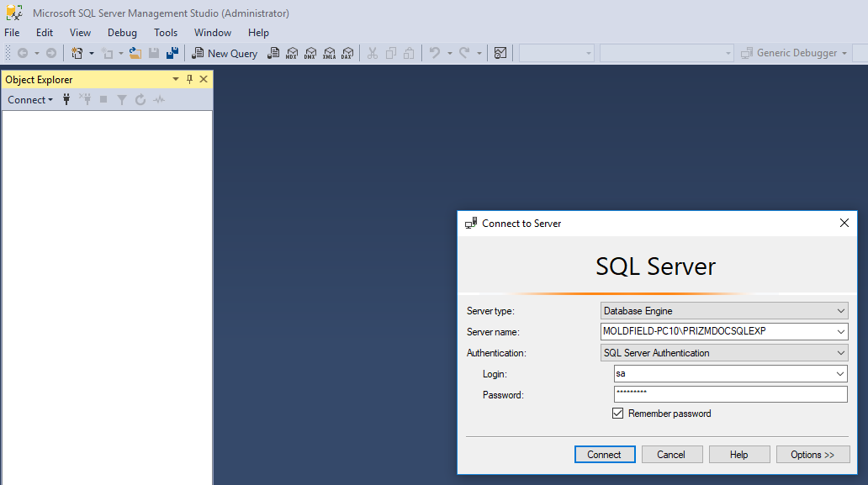868x485 pixels.
Task: Open the Tools menu
Action: [x=166, y=33]
